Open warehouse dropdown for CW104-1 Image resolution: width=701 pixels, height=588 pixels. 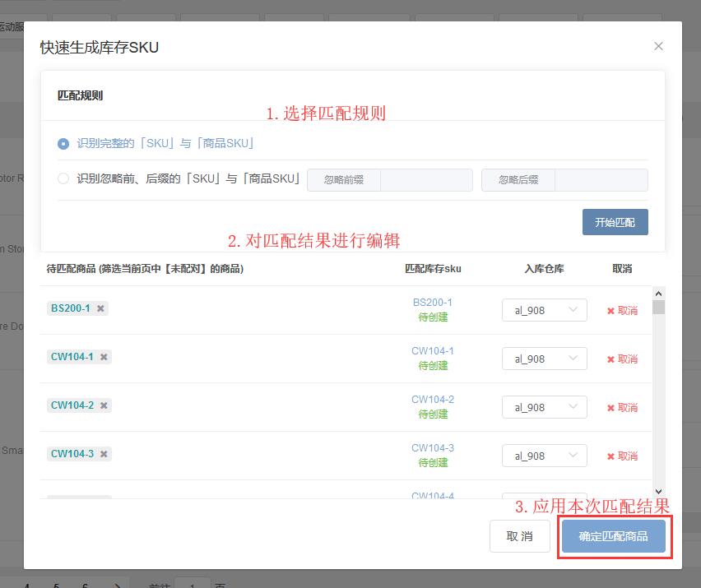(x=544, y=359)
